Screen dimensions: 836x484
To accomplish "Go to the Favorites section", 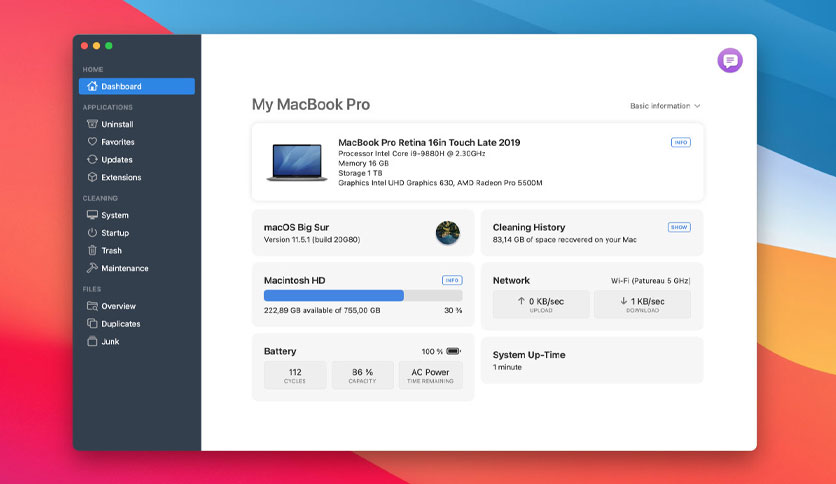I will pos(118,142).
